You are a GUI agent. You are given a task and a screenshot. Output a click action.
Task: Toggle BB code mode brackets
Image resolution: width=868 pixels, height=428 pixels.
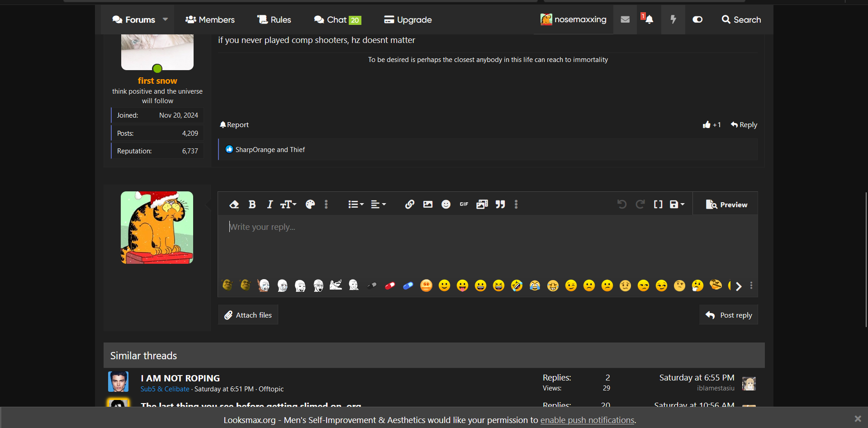click(658, 204)
